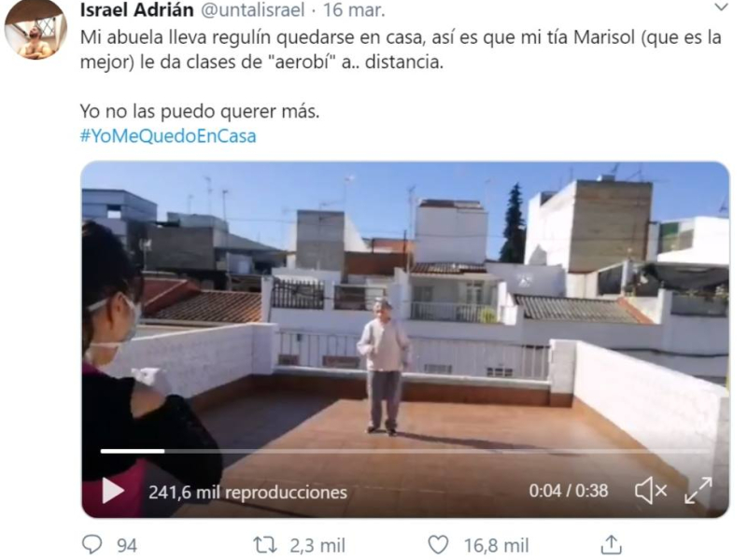
Task: Expand video to fullscreen
Action: tap(698, 491)
